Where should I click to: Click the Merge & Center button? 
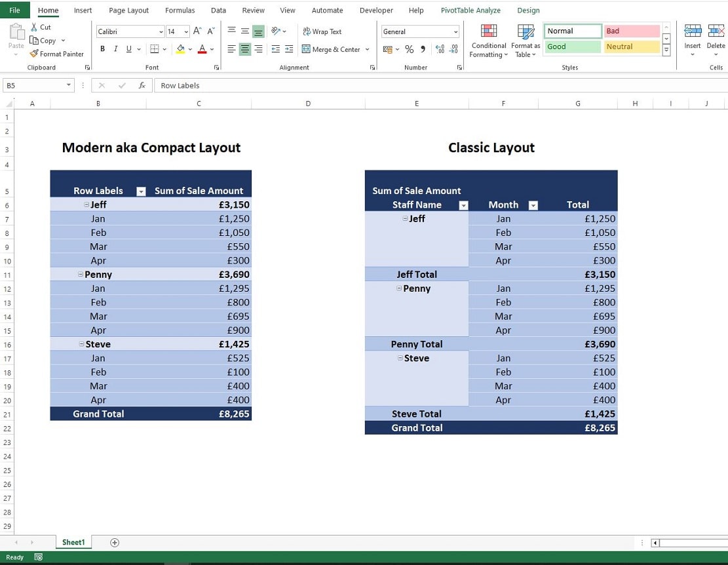pyautogui.click(x=335, y=49)
